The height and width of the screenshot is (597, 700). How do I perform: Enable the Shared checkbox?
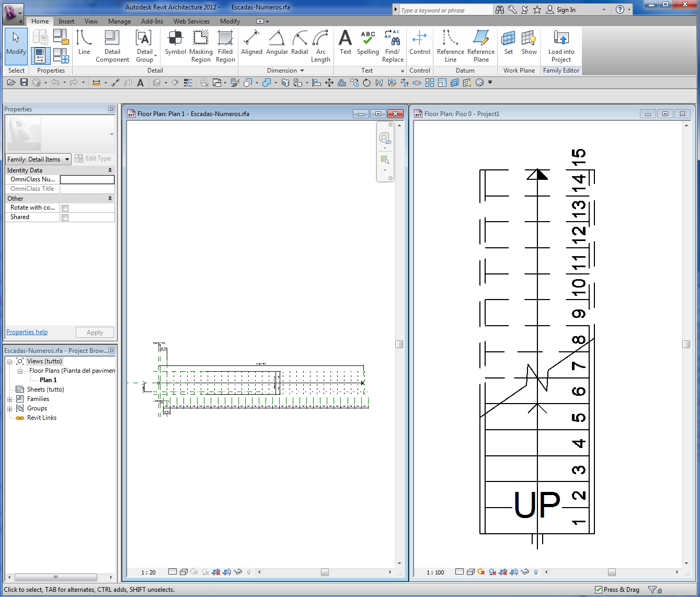tap(65, 217)
